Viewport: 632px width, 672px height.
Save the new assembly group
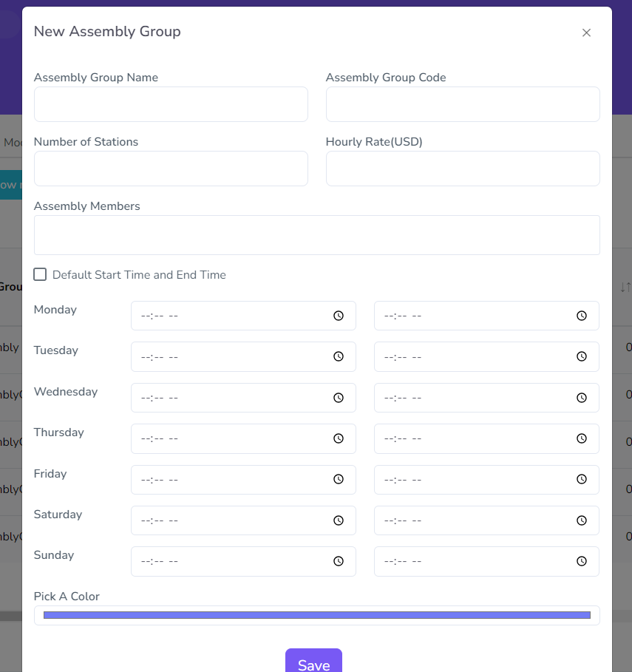click(313, 662)
